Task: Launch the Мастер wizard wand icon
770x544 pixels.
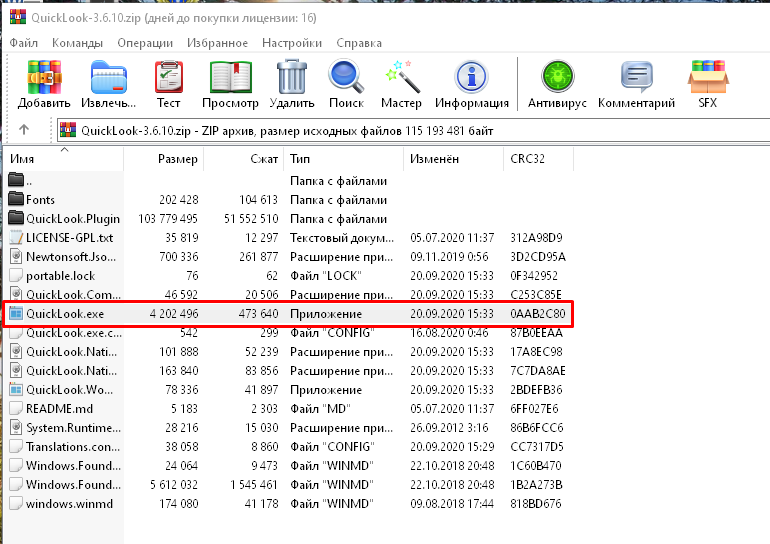Action: click(402, 77)
